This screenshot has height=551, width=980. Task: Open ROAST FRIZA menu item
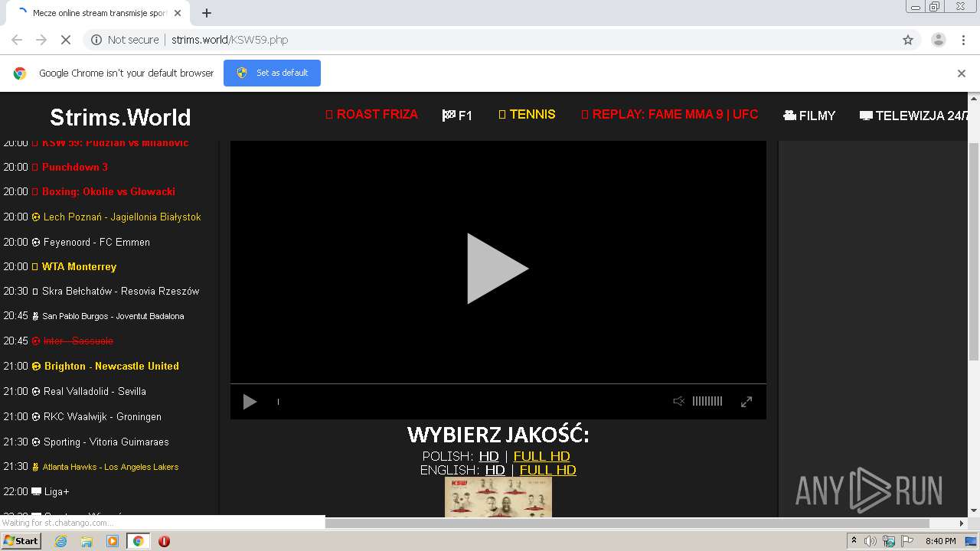click(371, 115)
